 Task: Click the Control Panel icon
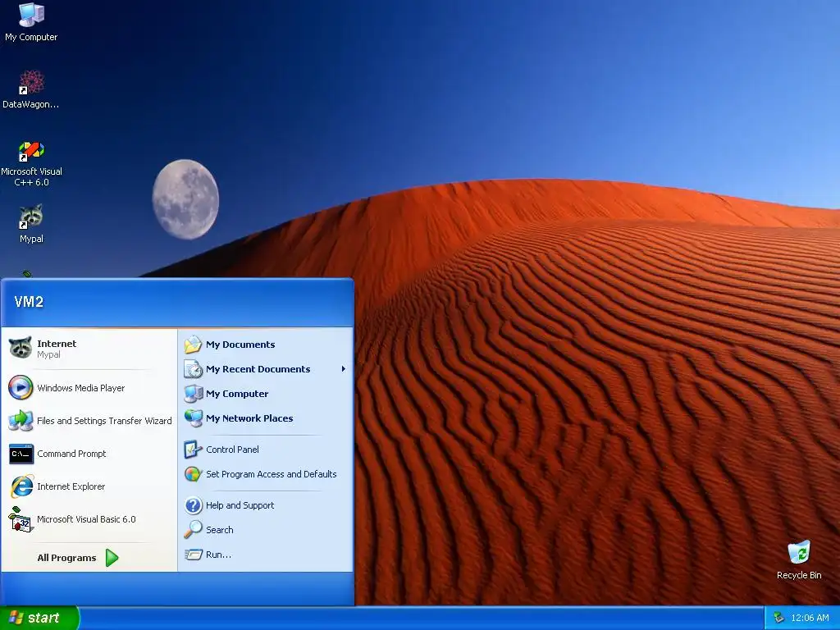[x=193, y=450]
